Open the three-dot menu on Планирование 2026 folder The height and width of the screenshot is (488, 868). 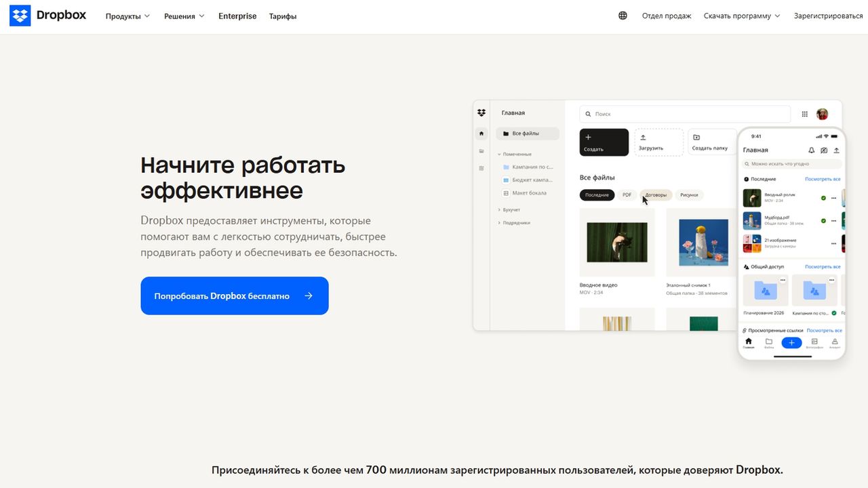(783, 280)
